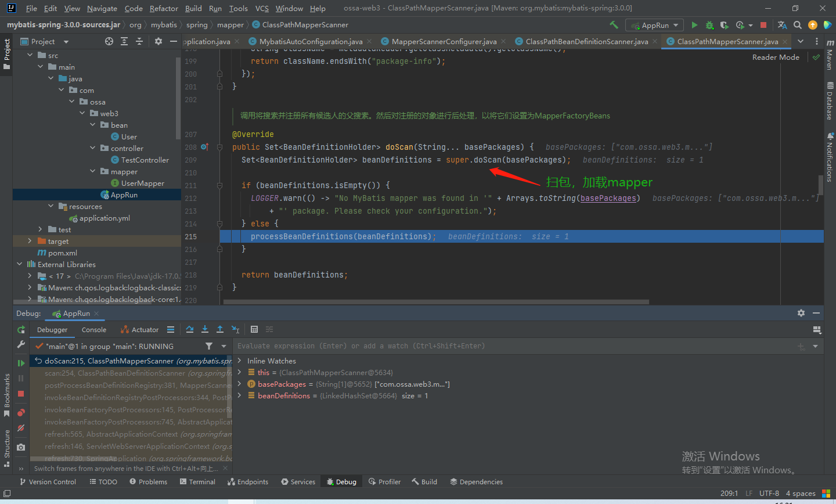Open Maven side panel
Screen dimensions: 836x504
(830, 55)
